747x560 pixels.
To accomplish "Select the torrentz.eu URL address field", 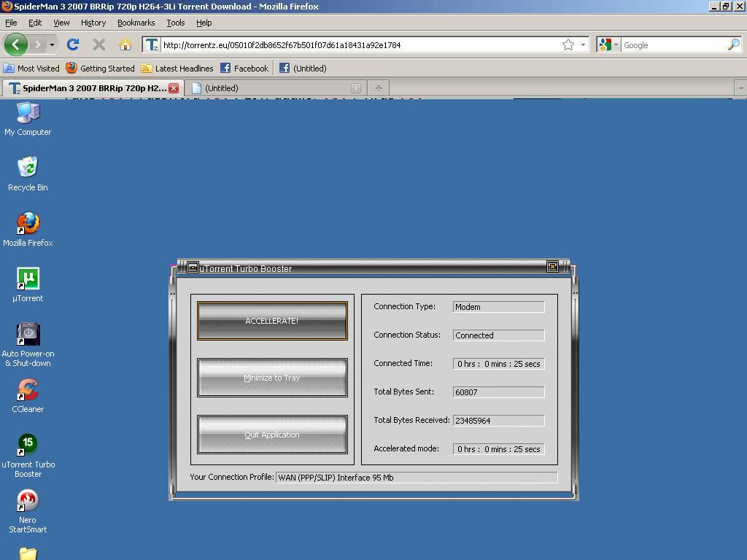I will 360,44.
